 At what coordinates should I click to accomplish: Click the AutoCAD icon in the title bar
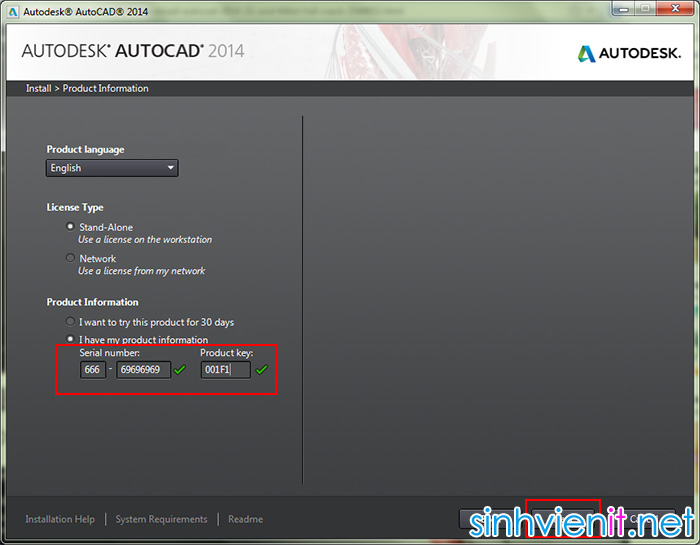(x=12, y=12)
